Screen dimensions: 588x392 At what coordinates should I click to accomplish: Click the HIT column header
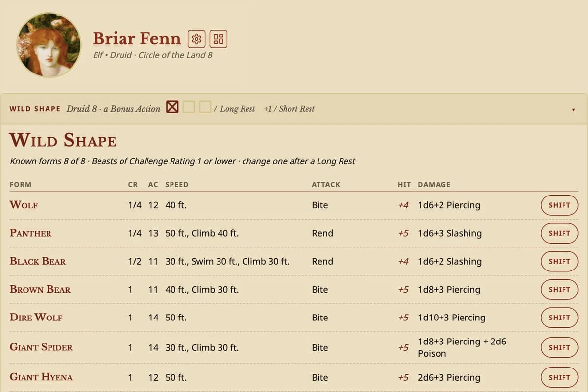(x=404, y=185)
